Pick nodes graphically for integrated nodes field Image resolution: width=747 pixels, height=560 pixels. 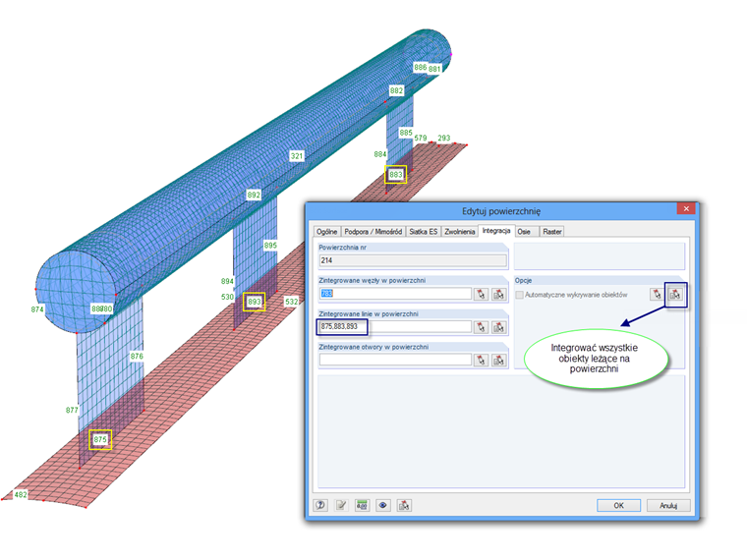pos(481,295)
